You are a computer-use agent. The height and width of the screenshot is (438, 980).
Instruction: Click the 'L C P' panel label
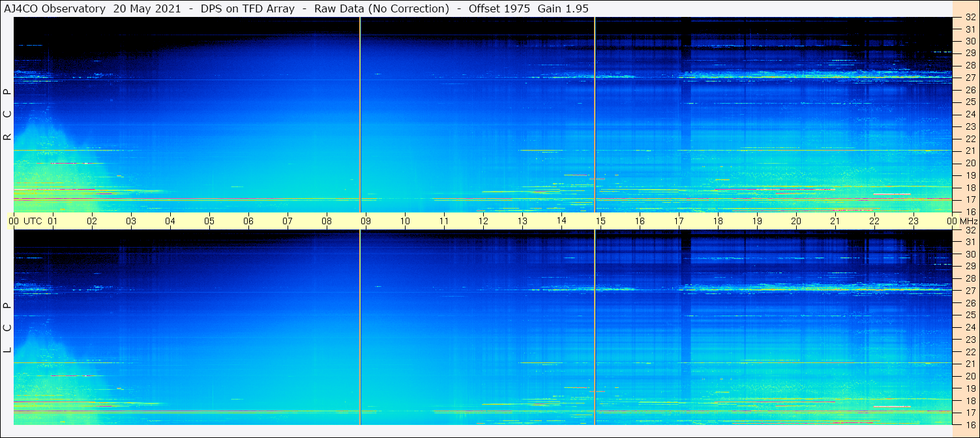[7, 328]
